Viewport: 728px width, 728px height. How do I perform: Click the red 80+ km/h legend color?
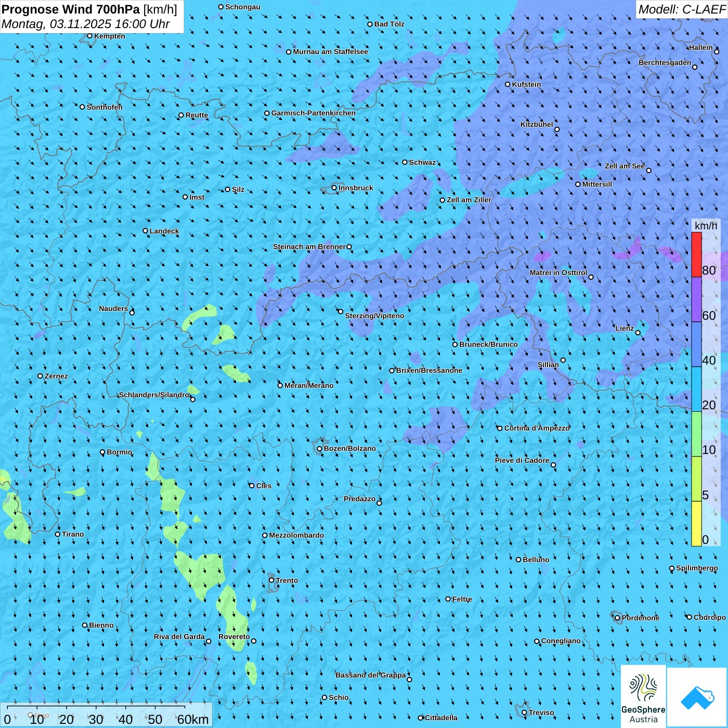[x=696, y=254]
